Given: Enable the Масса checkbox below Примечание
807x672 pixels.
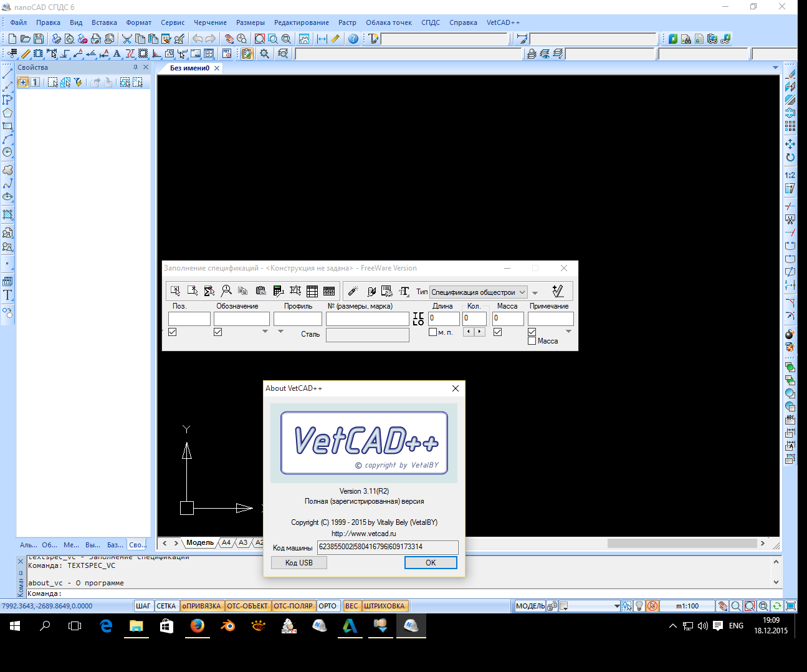Looking at the screenshot, I should click(x=532, y=341).
